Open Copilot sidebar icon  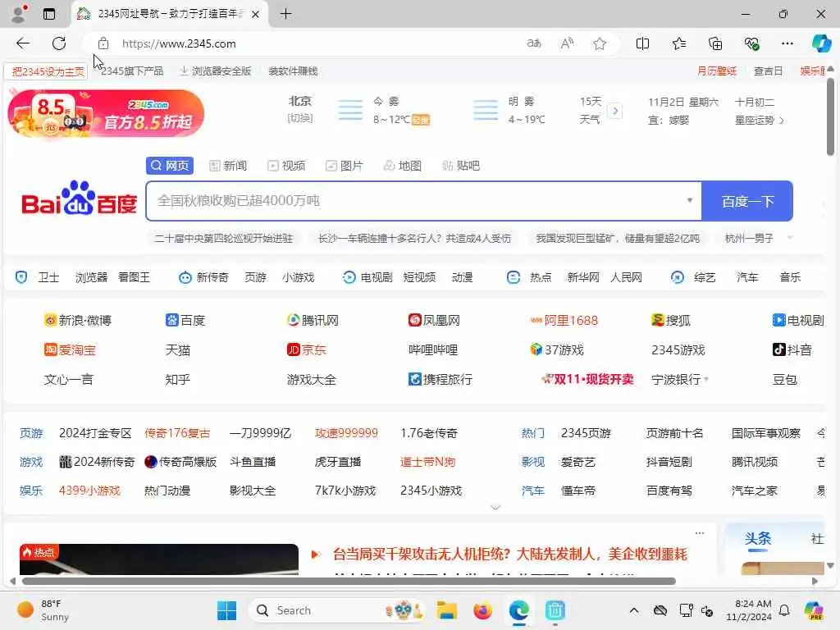[821, 43]
